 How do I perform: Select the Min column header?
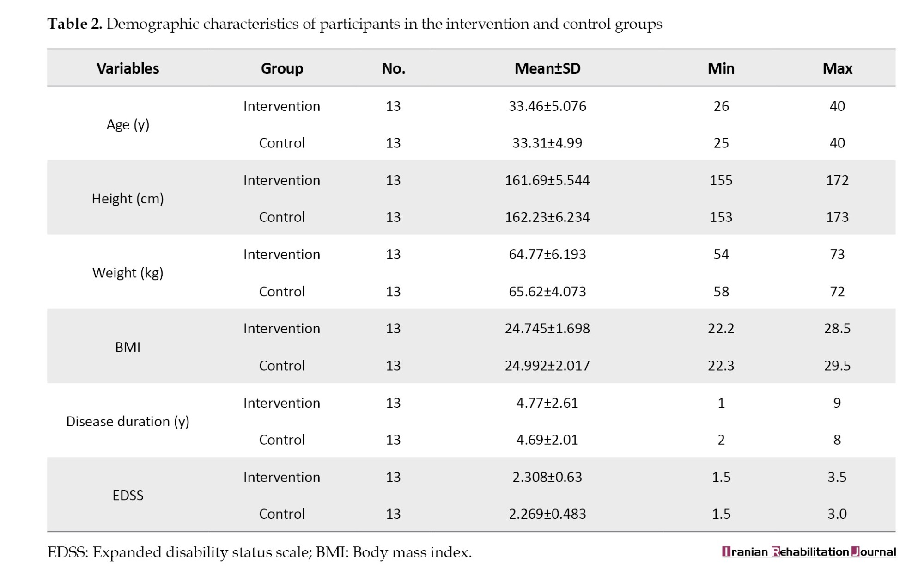721,68
